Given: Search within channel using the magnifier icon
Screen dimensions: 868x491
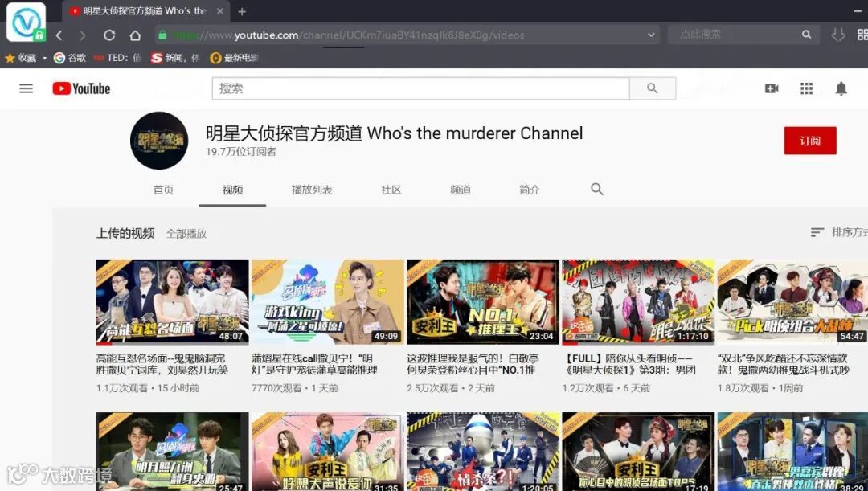Looking at the screenshot, I should pos(596,190).
